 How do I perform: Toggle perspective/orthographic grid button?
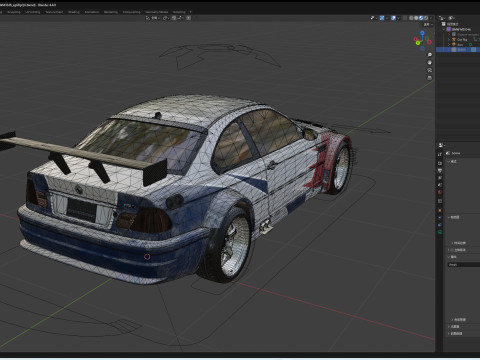pyautogui.click(x=430, y=78)
